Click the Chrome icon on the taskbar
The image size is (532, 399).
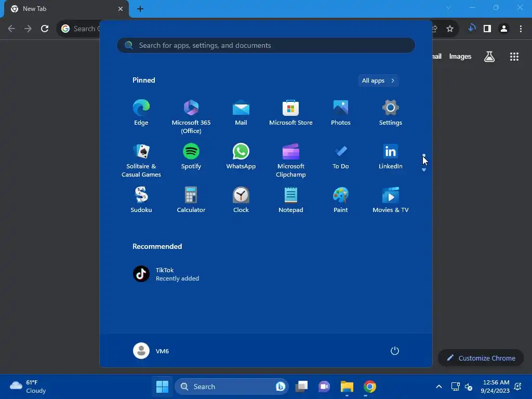pyautogui.click(x=369, y=387)
